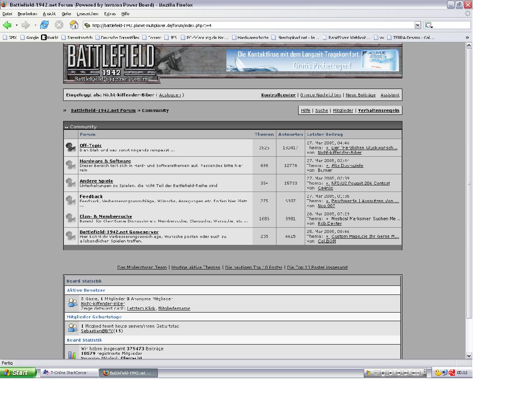The image size is (525, 420).
Task: Sort active users by Letztem Klick
Action: 141,308
